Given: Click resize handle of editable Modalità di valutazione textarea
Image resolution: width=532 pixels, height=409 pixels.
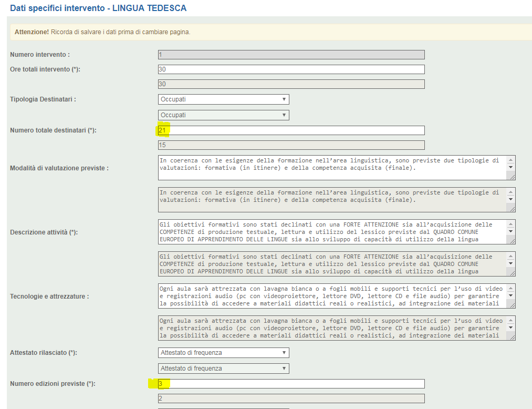Looking at the screenshot, I should click(x=511, y=177).
